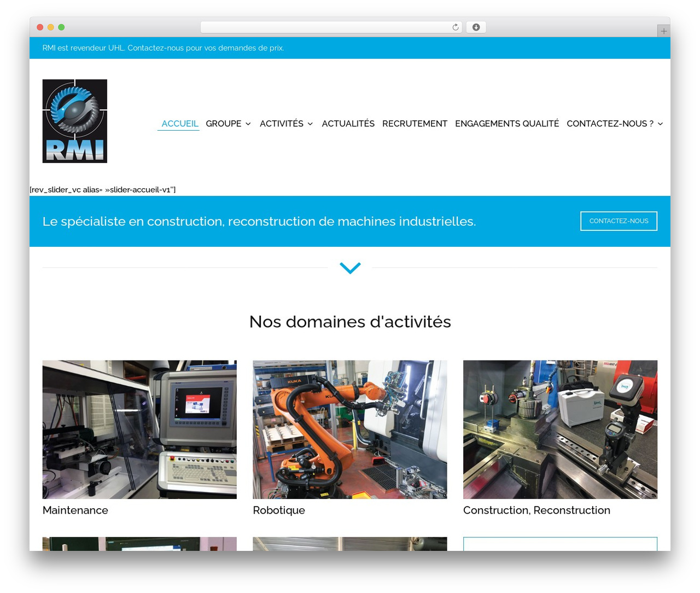The width and height of the screenshot is (700, 593).
Task: Click the UHL revendeur announcement text
Action: coord(163,48)
